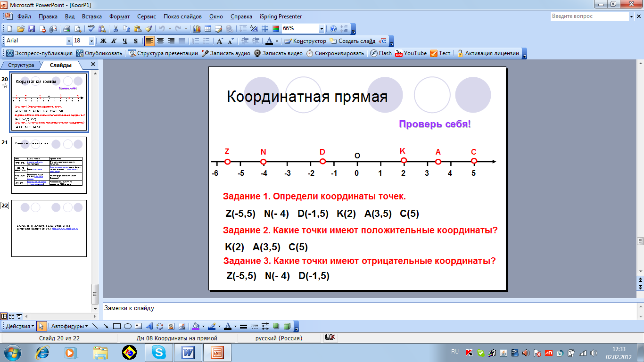The width and height of the screenshot is (644, 362).
Task: Click the Open file folder icon
Action: (x=21, y=29)
